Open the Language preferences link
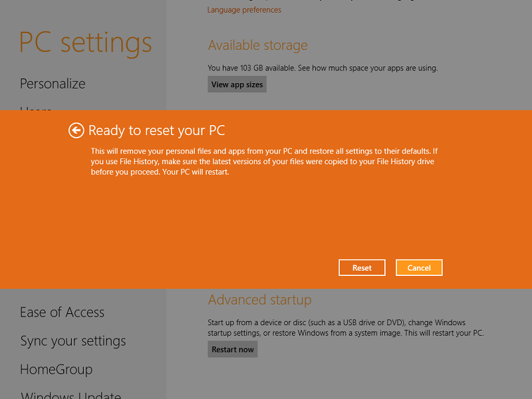This screenshot has height=399, width=532. tap(244, 10)
